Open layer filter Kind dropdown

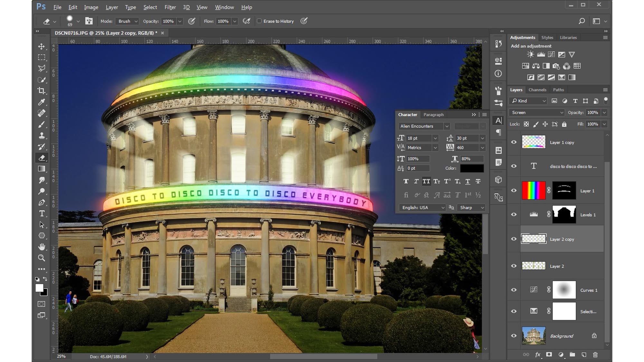tap(528, 101)
